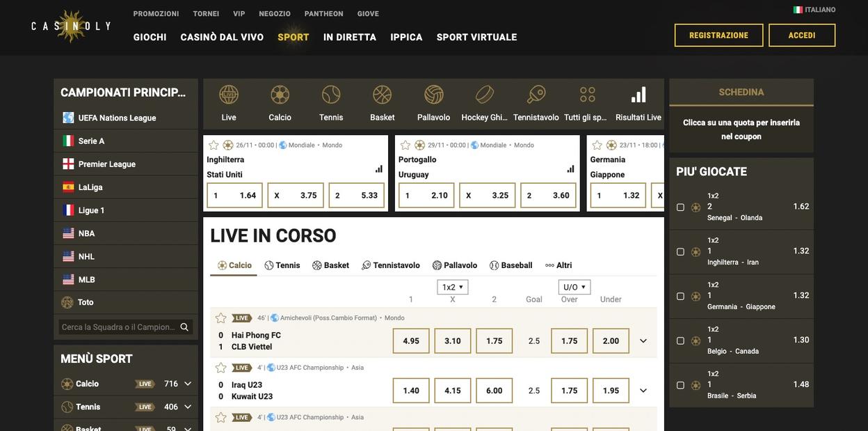Select odds 4.95 for Hai Phong FC

pos(411,341)
